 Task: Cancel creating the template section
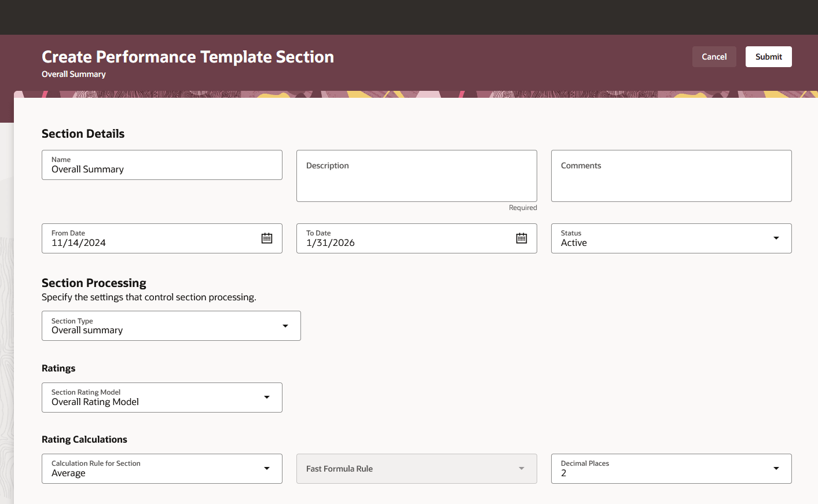click(714, 57)
